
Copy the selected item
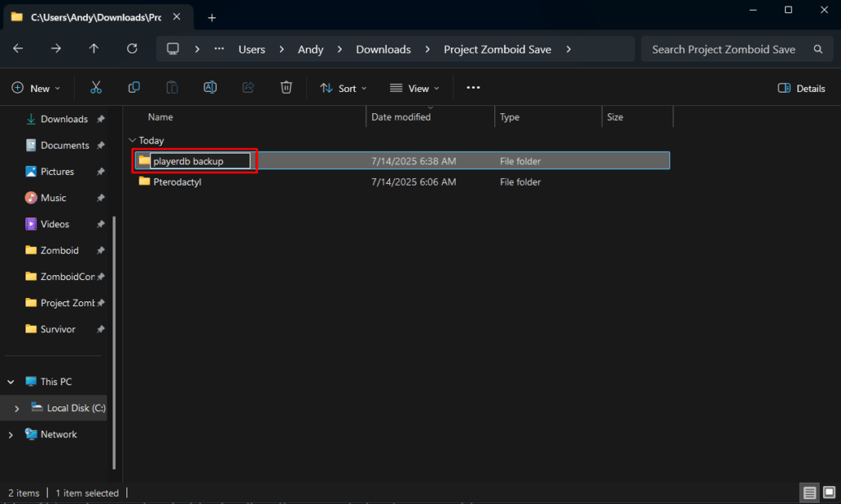coord(134,87)
